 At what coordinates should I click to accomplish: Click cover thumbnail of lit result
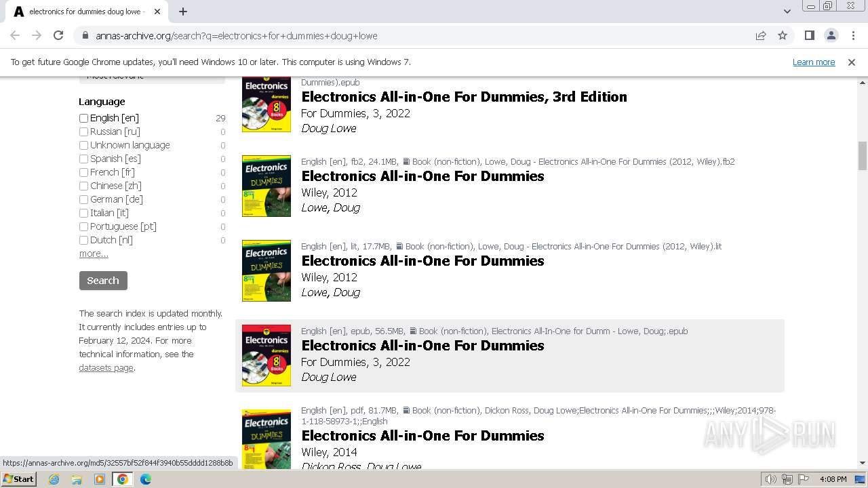[267, 270]
